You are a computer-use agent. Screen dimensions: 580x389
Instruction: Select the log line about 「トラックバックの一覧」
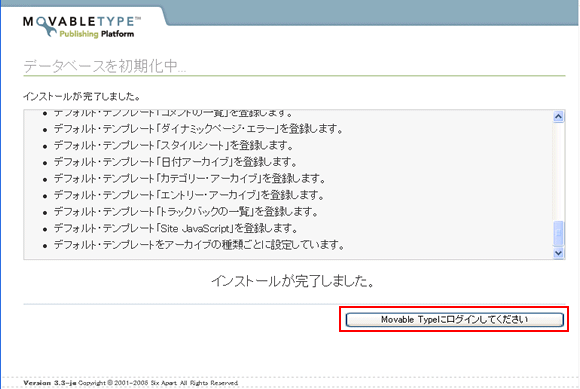[x=186, y=212]
